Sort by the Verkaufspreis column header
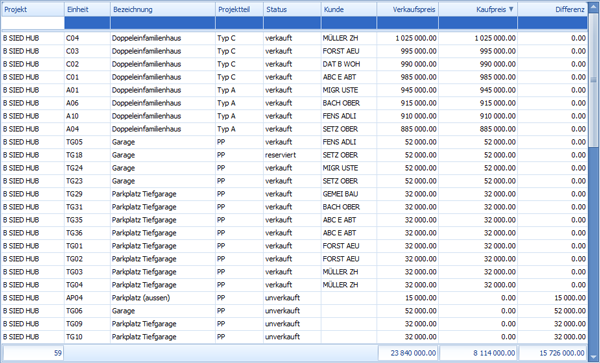Image resolution: width=600 pixels, height=363 pixels. (x=408, y=9)
